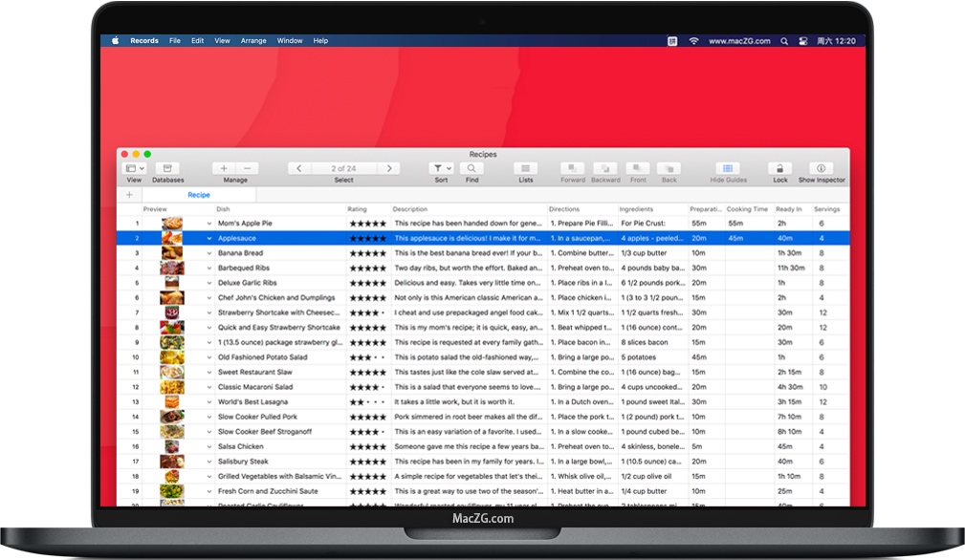
Task: Open the Arrange menu
Action: (253, 40)
